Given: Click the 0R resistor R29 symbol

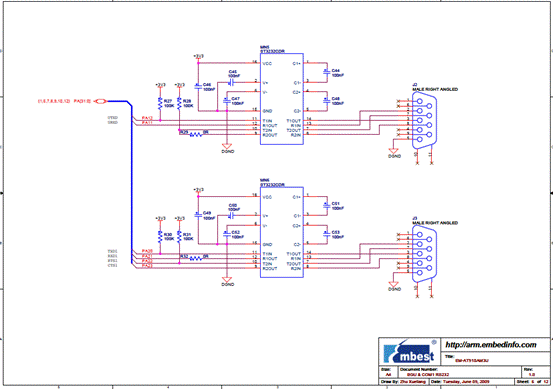Looking at the screenshot, I should pos(196,134).
